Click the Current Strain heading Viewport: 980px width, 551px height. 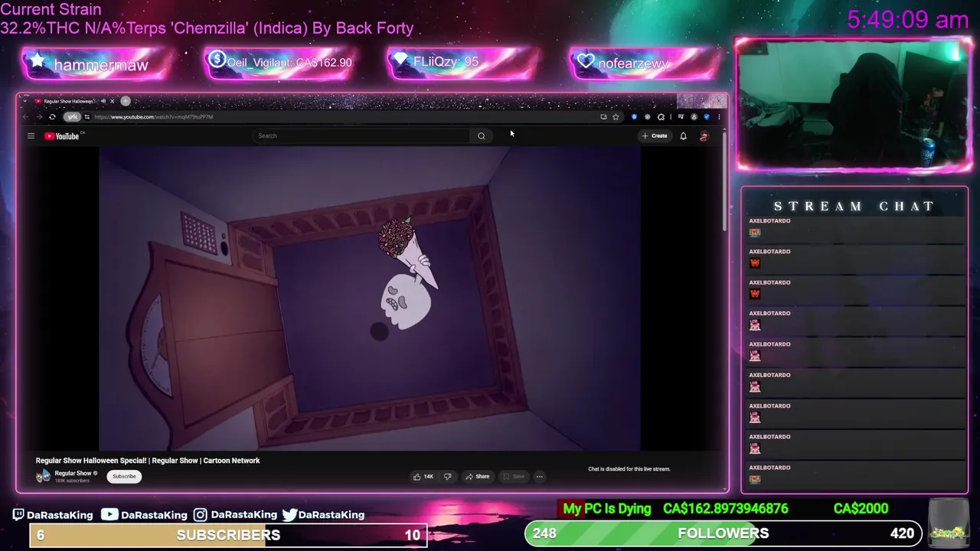click(x=51, y=10)
